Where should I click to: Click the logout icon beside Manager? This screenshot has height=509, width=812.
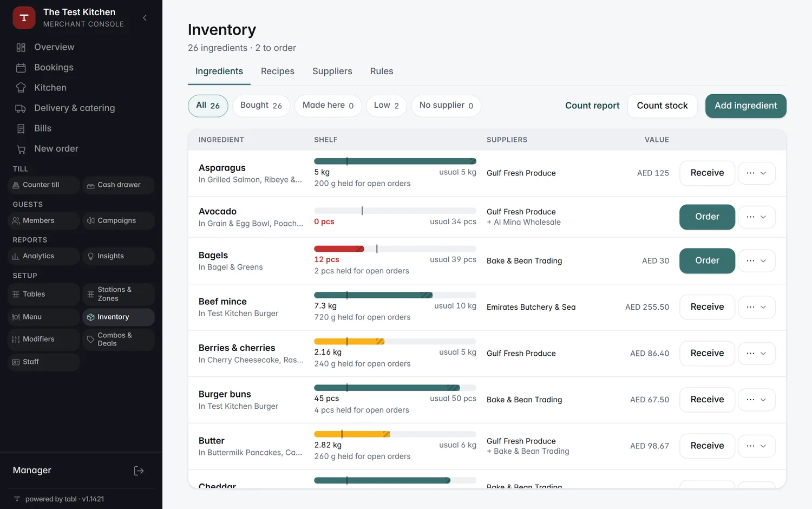tap(139, 471)
